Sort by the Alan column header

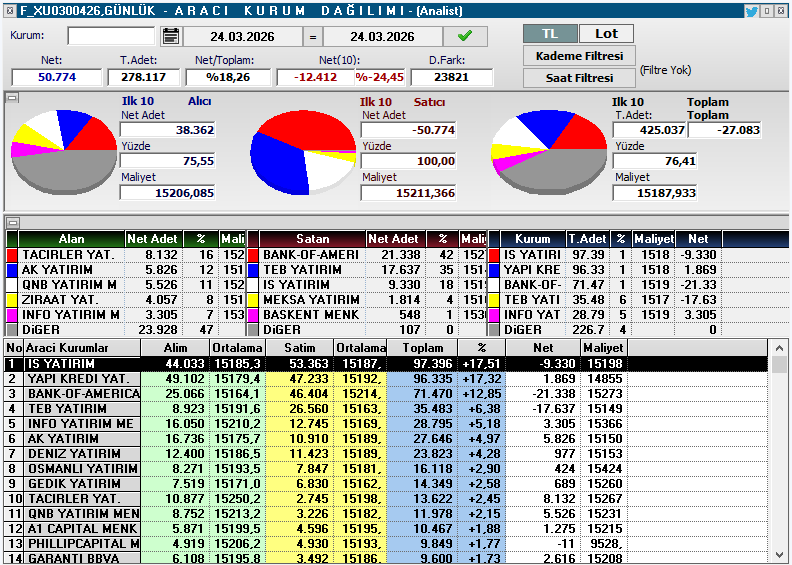(x=71, y=239)
